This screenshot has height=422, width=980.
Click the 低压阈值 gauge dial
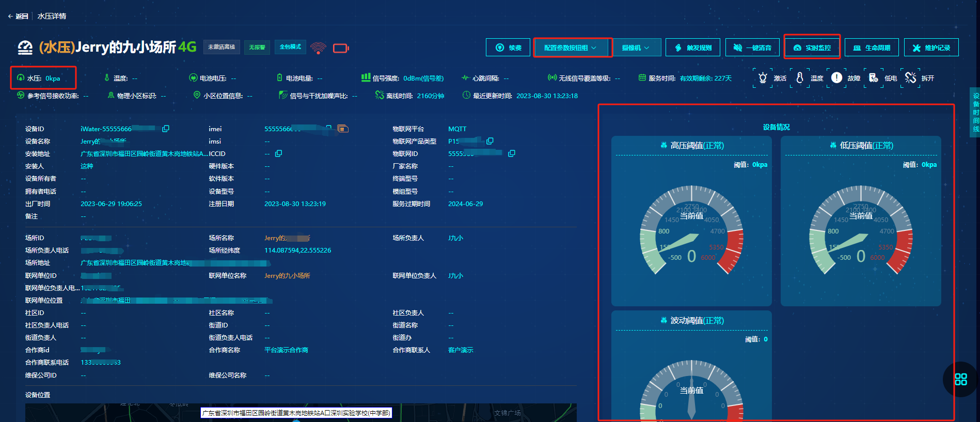pos(861,230)
